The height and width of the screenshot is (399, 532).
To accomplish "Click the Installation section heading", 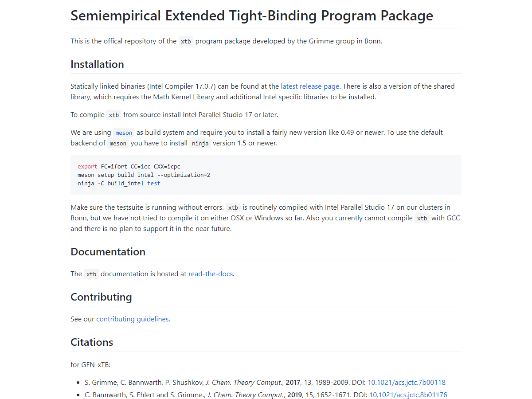I will coord(97,64).
